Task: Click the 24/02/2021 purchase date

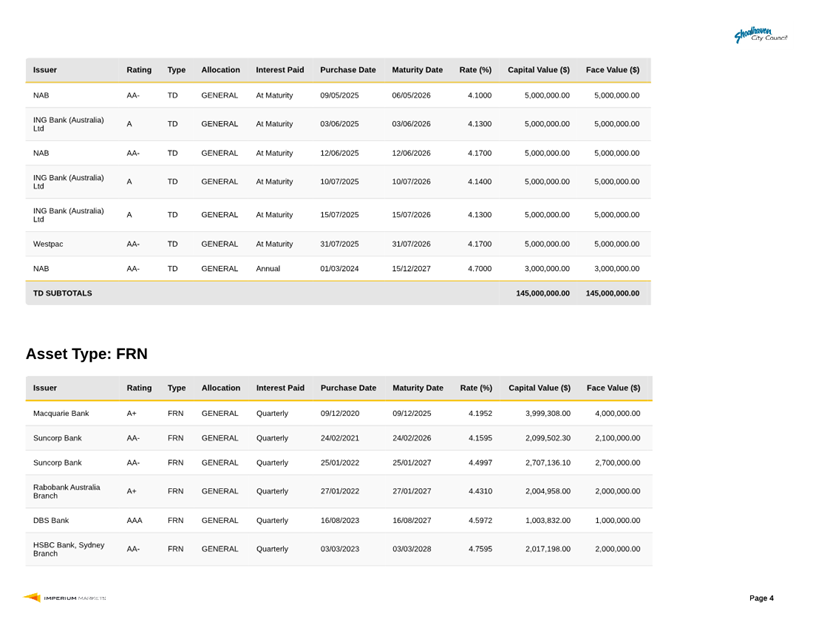Action: (340, 438)
